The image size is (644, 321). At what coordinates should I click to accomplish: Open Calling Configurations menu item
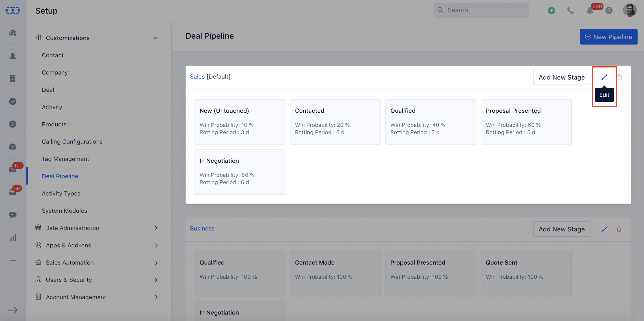click(72, 141)
